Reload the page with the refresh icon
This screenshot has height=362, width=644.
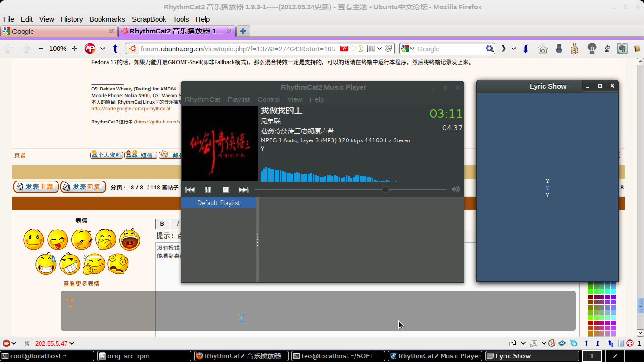click(x=388, y=49)
